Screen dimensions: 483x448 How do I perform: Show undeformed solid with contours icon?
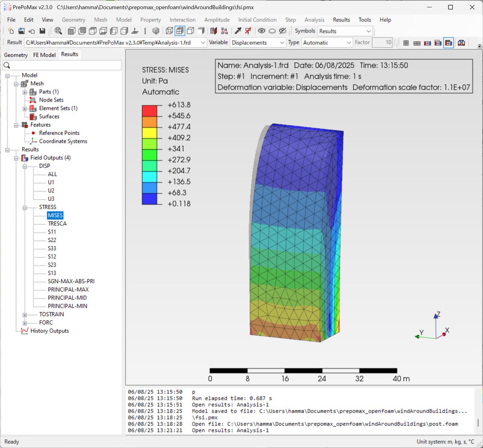pos(448,43)
